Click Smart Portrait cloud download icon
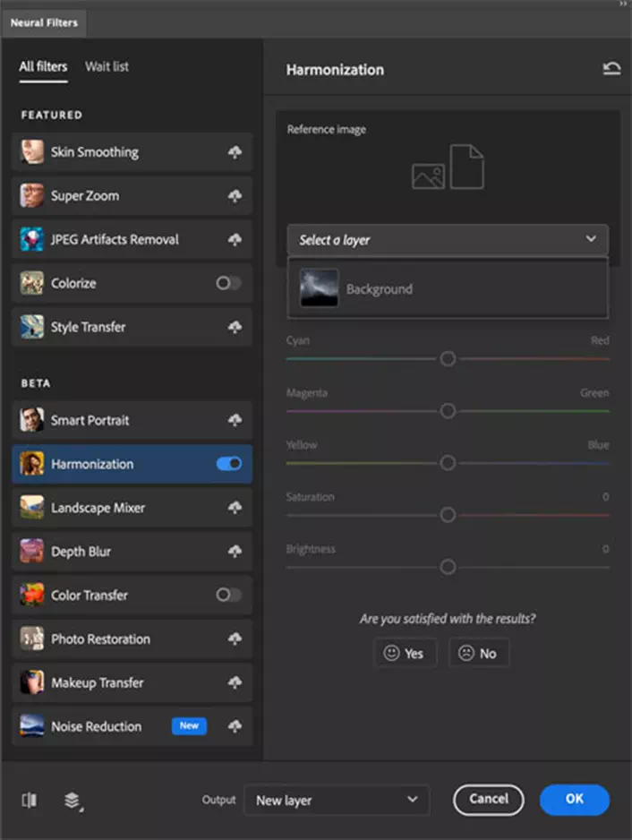 click(235, 420)
